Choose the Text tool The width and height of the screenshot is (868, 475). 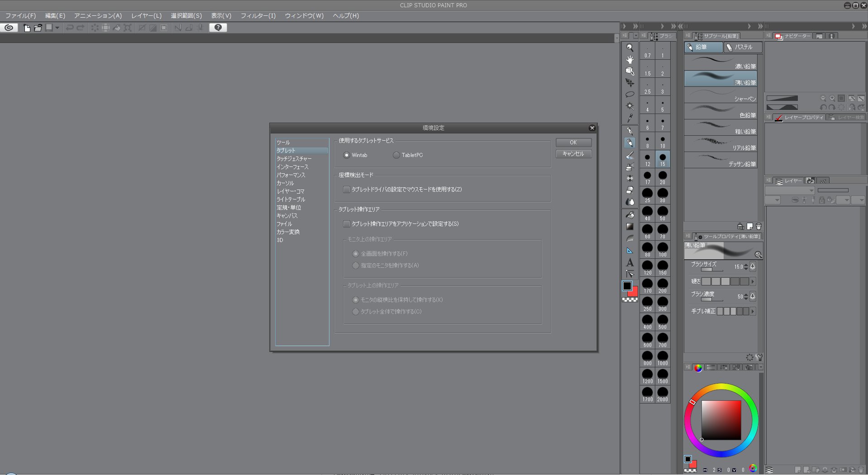click(x=630, y=262)
